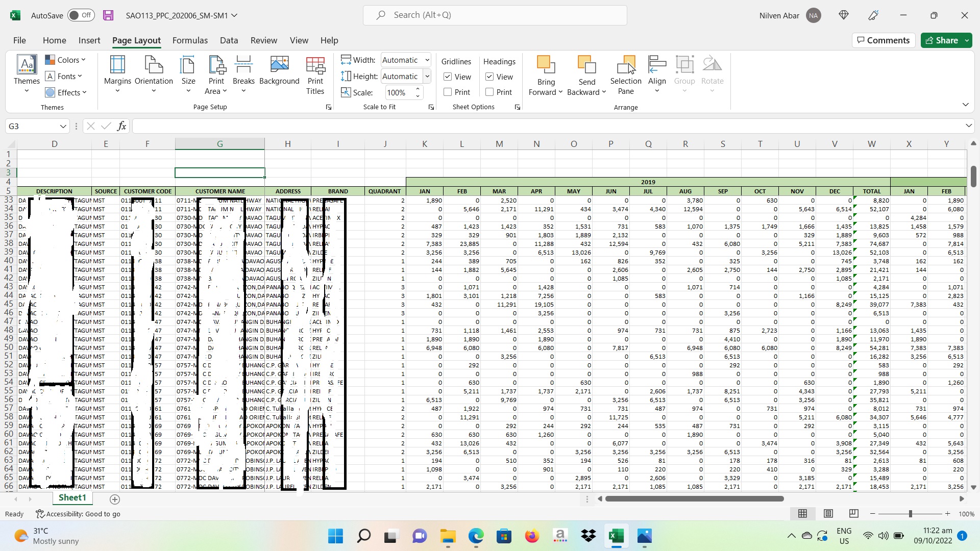Expand the Name Box dropdown
The width and height of the screenshot is (980, 551).
coord(63,126)
